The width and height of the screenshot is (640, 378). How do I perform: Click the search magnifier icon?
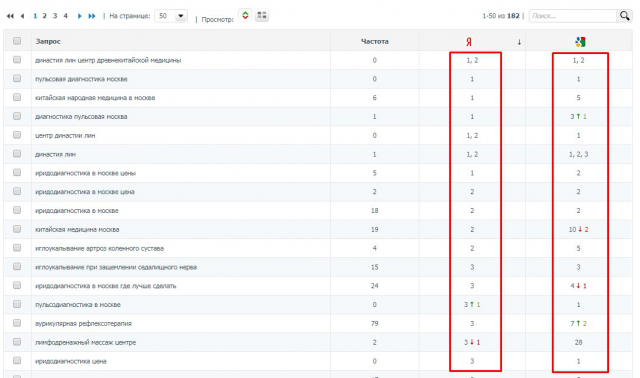[x=624, y=16]
